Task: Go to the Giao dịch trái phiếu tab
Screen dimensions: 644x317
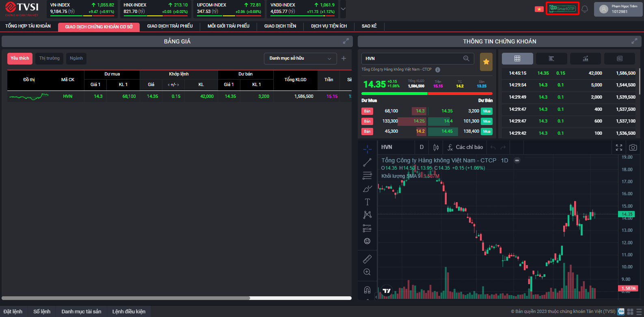Action: tap(170, 26)
